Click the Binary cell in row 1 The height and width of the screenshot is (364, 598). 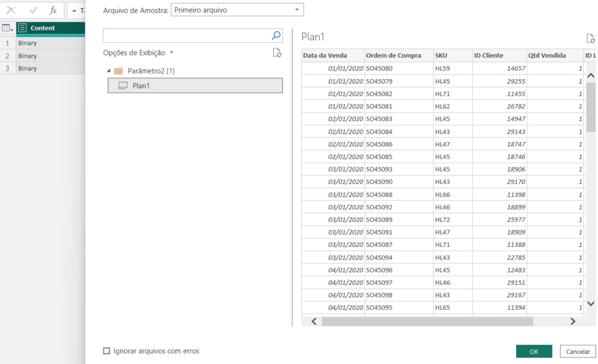click(50, 43)
